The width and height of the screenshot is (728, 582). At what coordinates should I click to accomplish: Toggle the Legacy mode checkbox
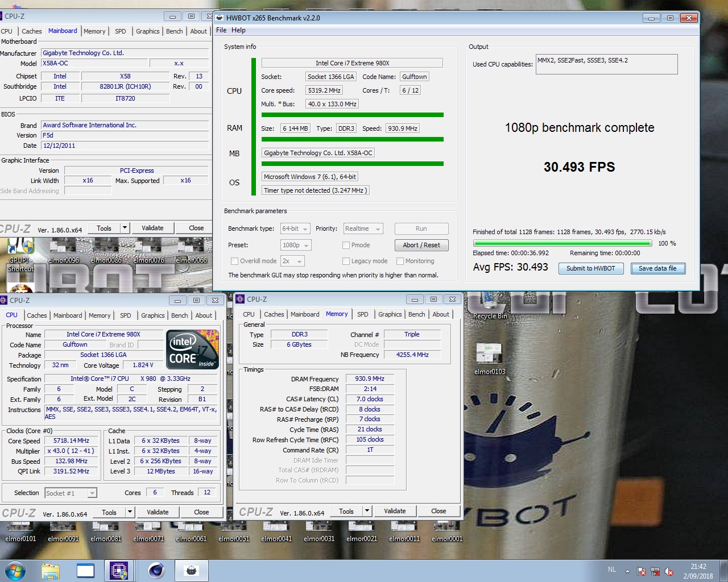[346, 261]
